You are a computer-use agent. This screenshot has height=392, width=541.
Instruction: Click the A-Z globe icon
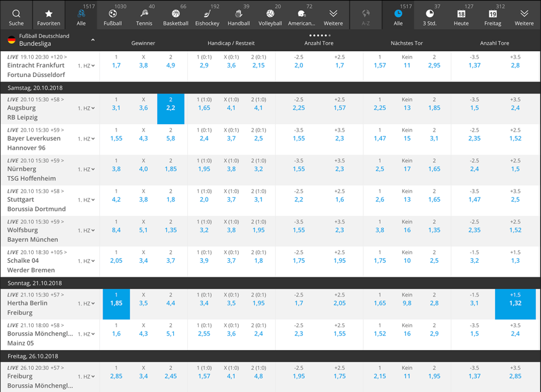(366, 15)
